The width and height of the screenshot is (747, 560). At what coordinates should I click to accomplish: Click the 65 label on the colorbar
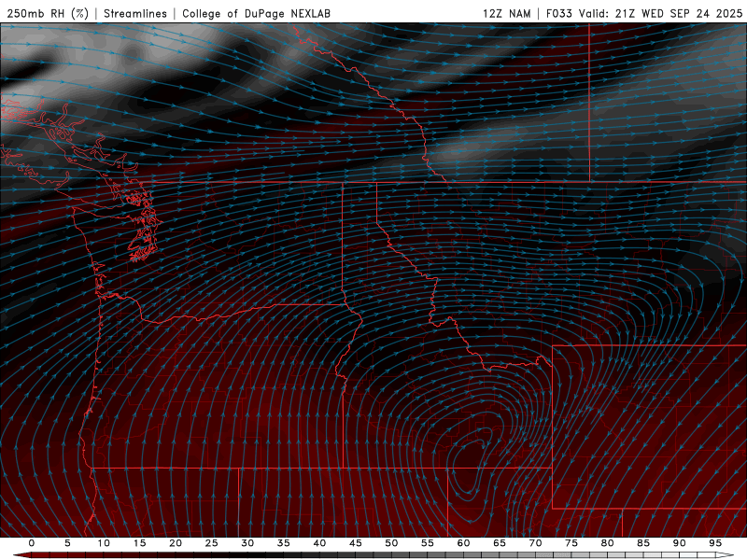500,543
